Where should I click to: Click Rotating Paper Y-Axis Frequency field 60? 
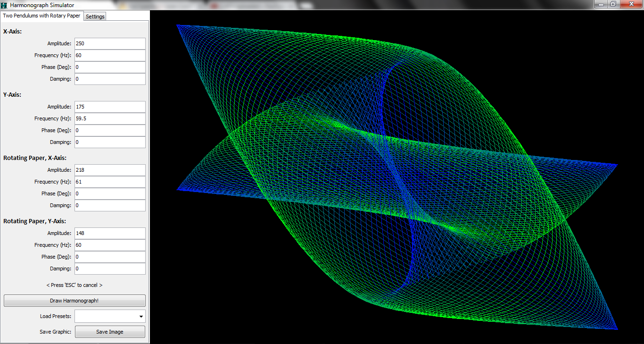[110, 245]
